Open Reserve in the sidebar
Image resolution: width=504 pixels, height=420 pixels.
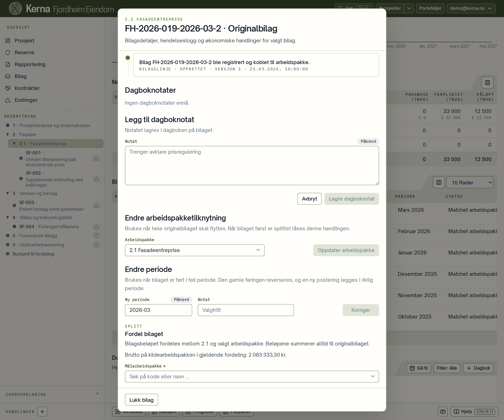coord(24,52)
